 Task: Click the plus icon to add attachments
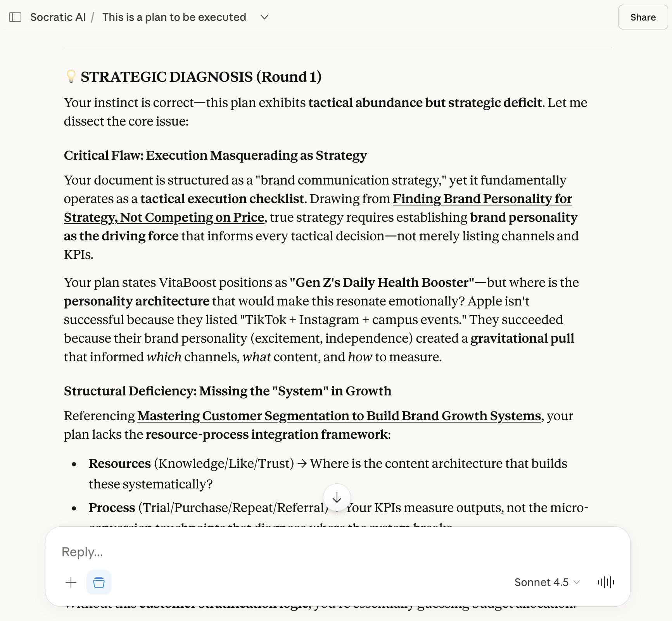click(x=71, y=582)
